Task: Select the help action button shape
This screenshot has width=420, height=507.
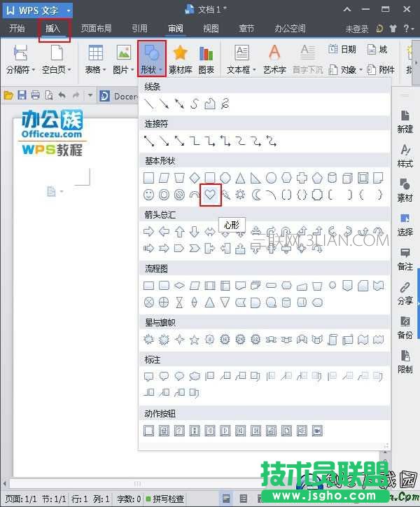Action: pyautogui.click(x=179, y=431)
